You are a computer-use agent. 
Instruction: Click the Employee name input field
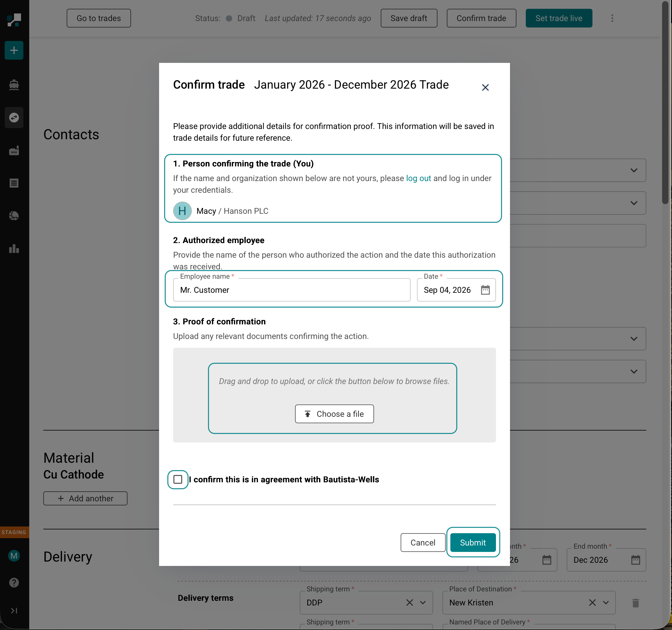click(292, 290)
